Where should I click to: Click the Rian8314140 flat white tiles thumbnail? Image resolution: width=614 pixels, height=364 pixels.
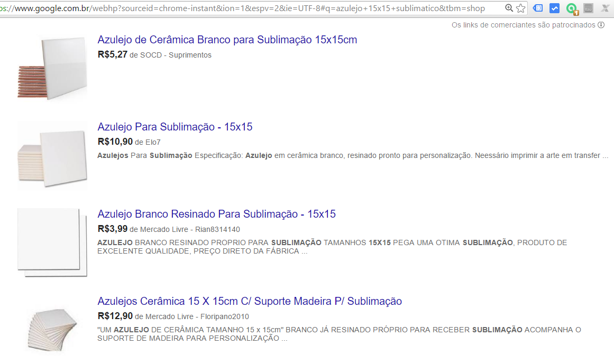[52, 242]
